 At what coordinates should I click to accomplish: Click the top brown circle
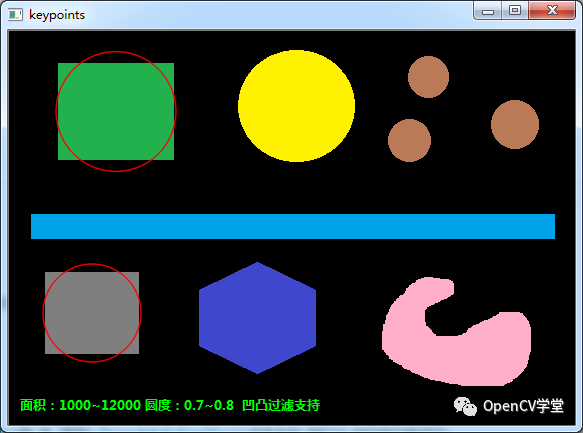pyautogui.click(x=428, y=77)
